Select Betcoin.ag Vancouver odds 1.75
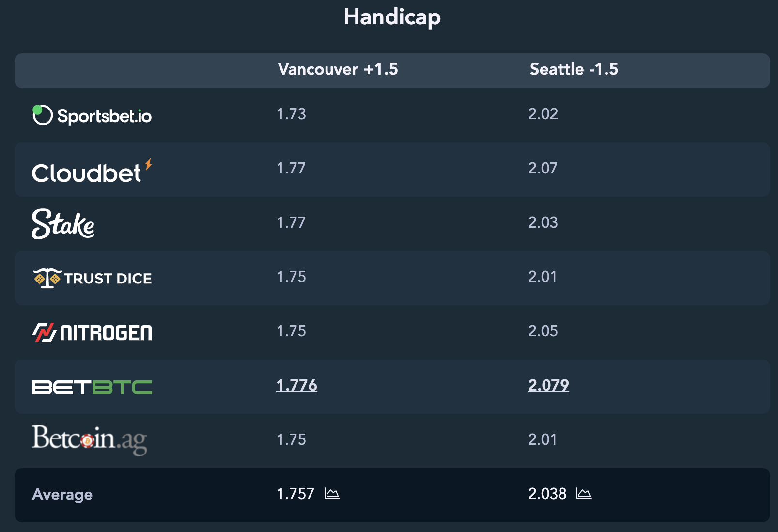Screen dimensions: 778x532 291,439
